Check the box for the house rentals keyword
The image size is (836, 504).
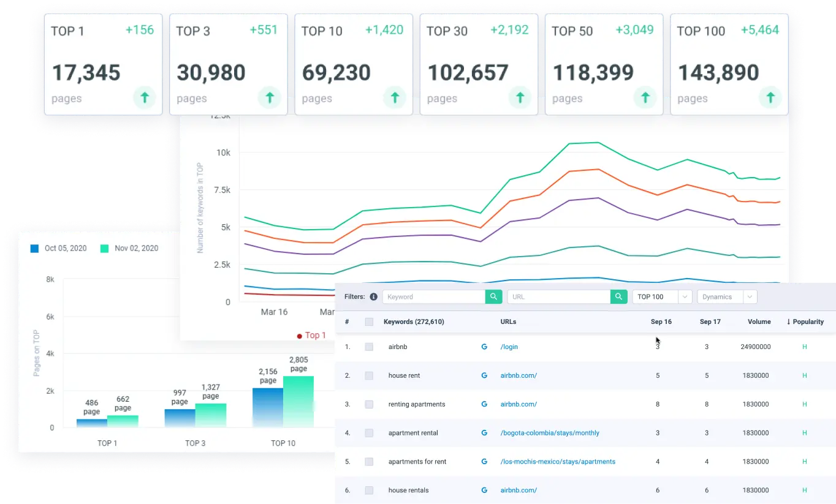click(x=369, y=491)
